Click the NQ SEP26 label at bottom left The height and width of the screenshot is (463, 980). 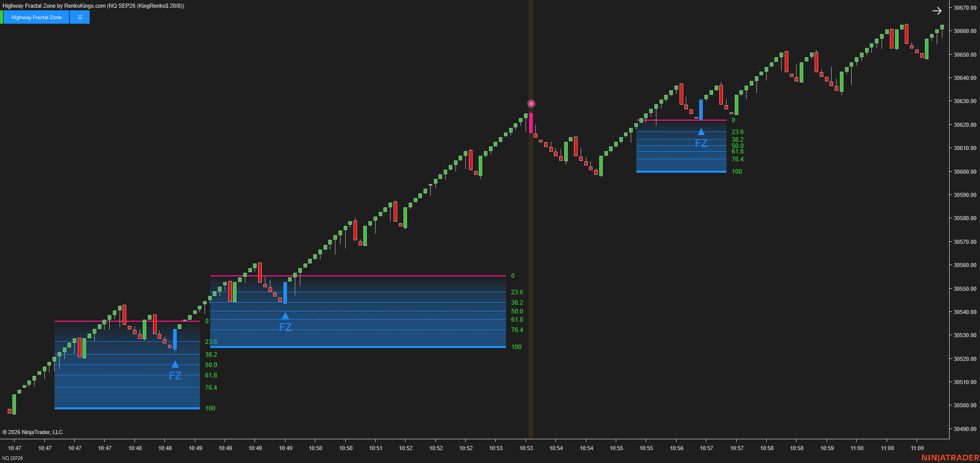[12, 458]
